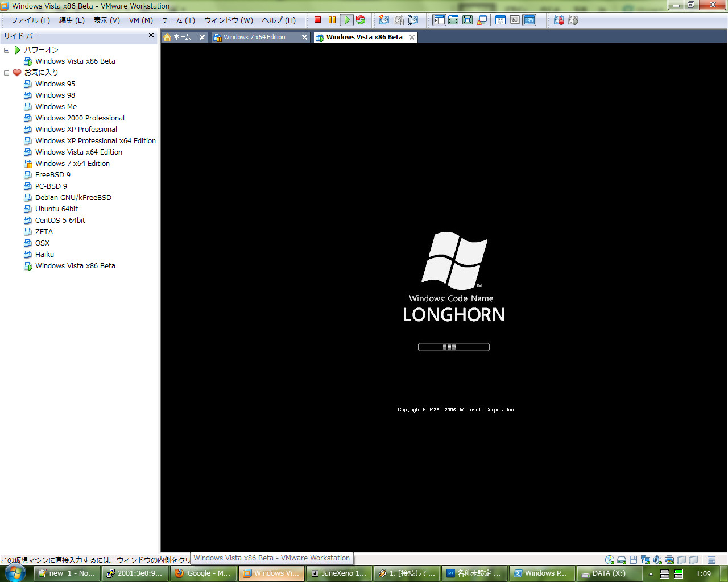
Task: Select Windows XP Professional x64 Edition entry
Action: tap(96, 141)
